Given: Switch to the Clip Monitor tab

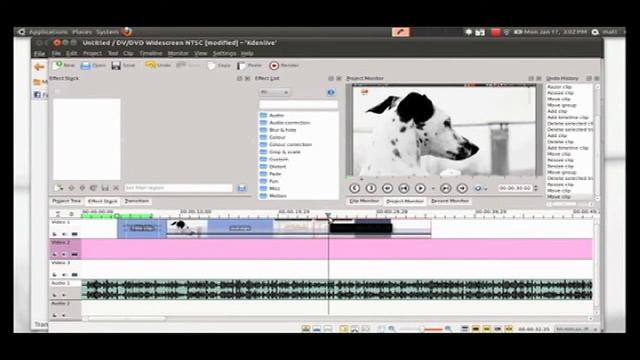Looking at the screenshot, I should click(x=364, y=201).
